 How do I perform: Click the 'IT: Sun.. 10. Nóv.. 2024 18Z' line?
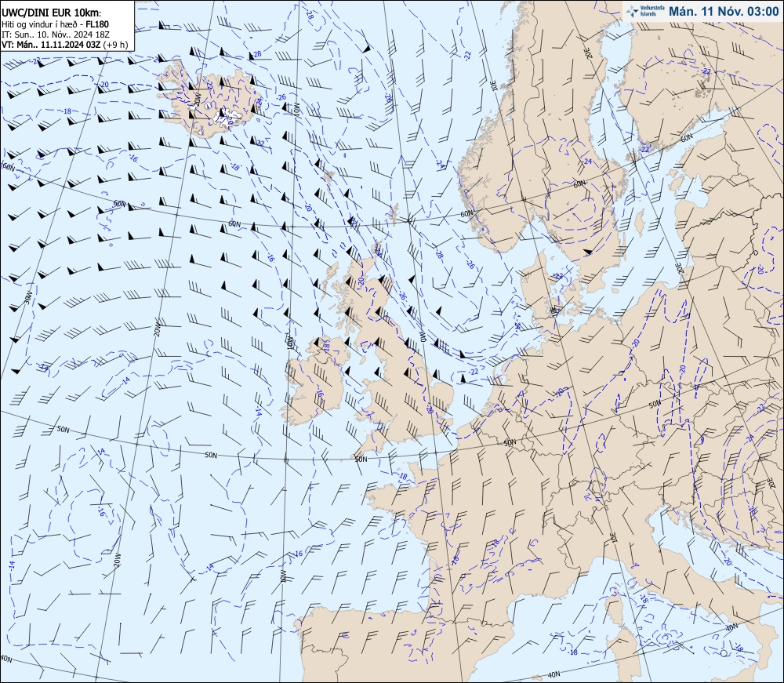point(56,34)
